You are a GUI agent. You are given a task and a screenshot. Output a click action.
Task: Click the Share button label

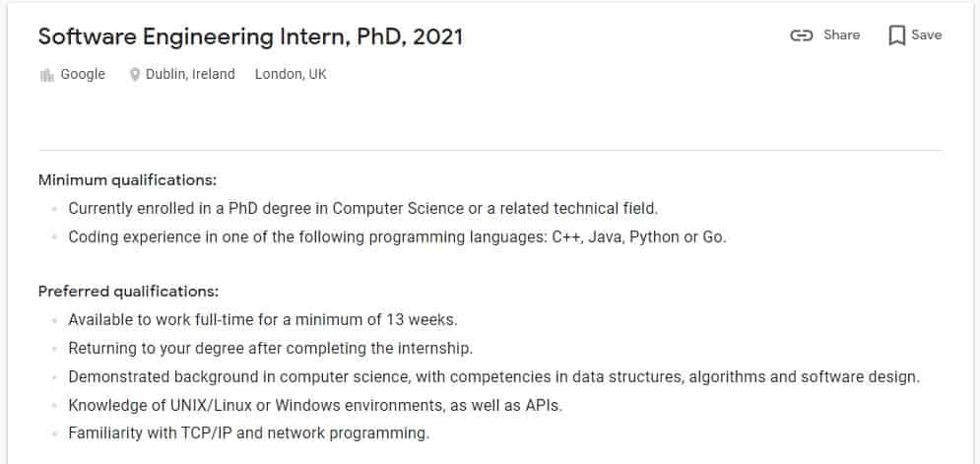[x=841, y=35]
